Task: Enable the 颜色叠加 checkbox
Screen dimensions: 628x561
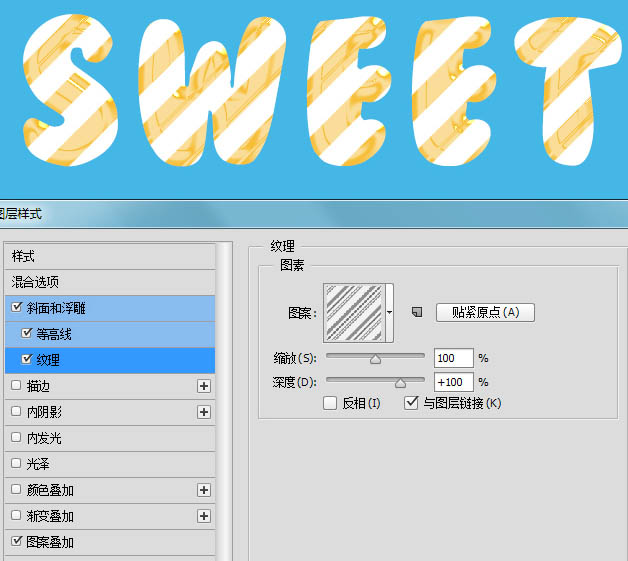Action: [16, 489]
